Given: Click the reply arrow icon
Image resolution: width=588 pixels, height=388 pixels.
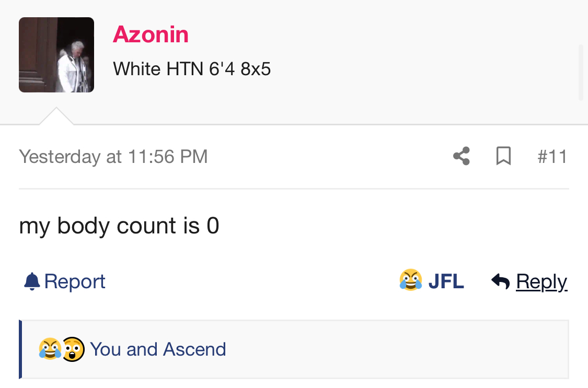Looking at the screenshot, I should 501,281.
